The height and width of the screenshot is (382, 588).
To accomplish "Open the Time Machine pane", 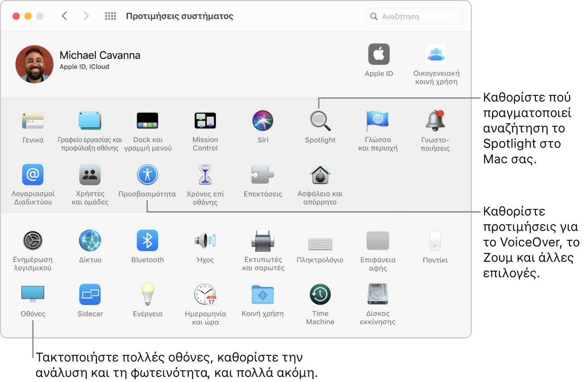I will [320, 295].
